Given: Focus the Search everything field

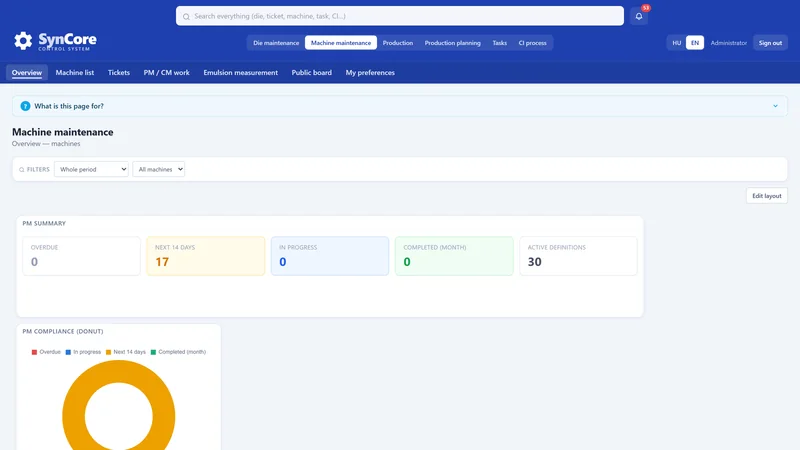Looking at the screenshot, I should (399, 16).
